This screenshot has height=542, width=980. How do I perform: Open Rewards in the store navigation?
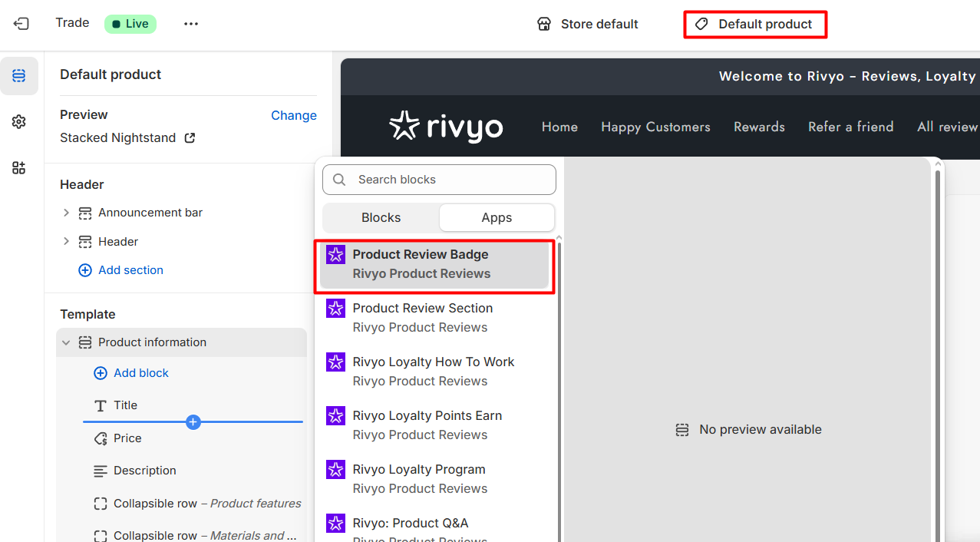pyautogui.click(x=759, y=127)
